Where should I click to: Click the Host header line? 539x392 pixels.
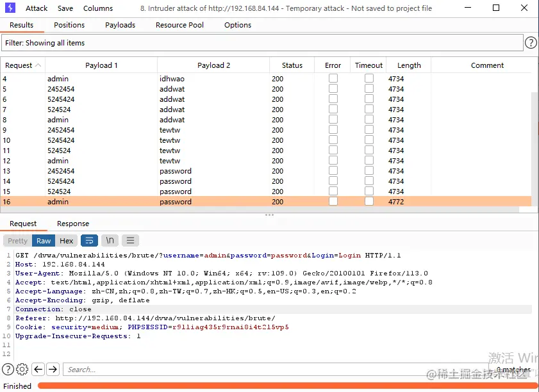coord(60,264)
